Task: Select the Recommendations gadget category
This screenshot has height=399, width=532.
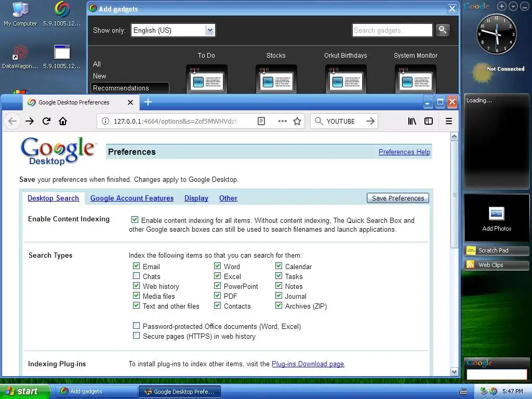Action: 130,88
